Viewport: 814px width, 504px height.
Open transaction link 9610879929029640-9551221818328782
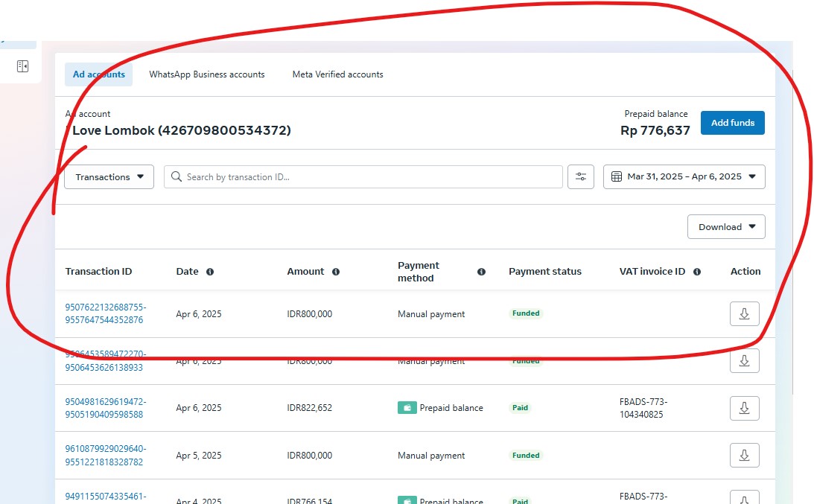point(105,456)
